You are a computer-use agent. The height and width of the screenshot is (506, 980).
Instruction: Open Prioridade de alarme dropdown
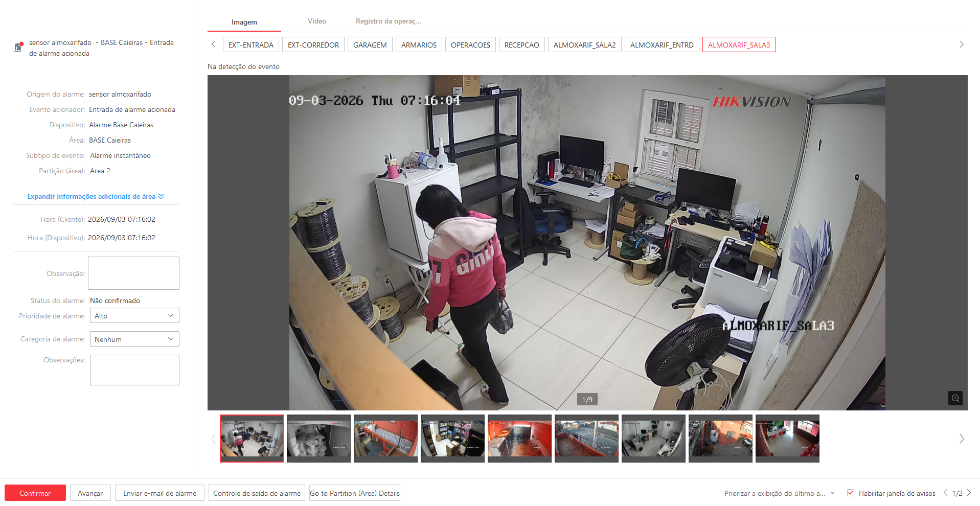tap(134, 315)
